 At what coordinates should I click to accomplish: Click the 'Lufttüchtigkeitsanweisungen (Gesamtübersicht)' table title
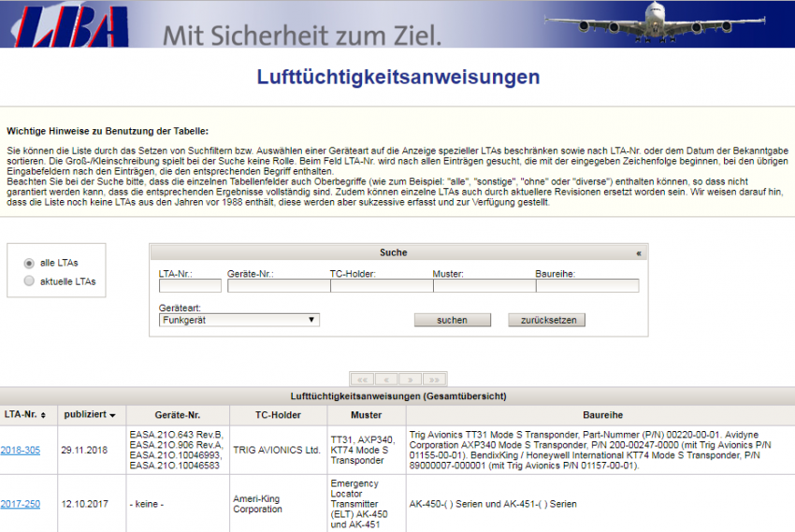pos(398,396)
